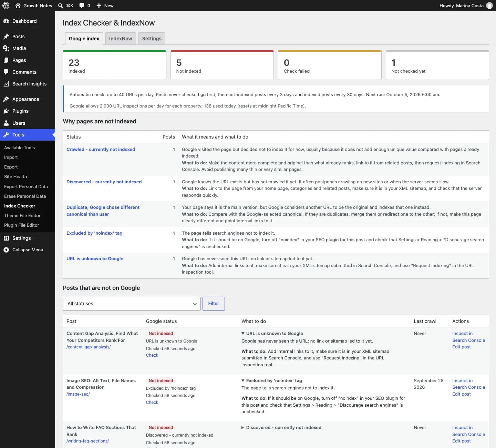Click Inspect in Search Console for FAQ Sections post
The height and width of the screenshot is (448, 496).
(468, 431)
